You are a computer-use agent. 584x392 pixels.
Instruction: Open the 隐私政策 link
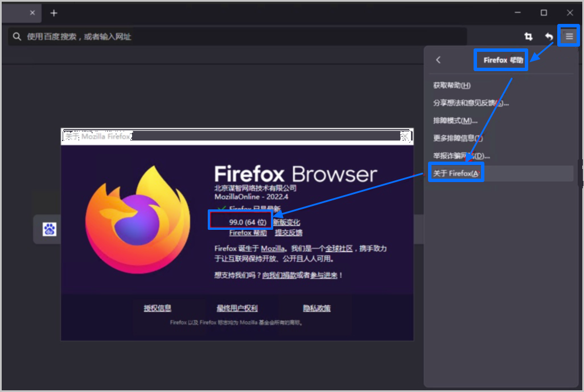(316, 308)
